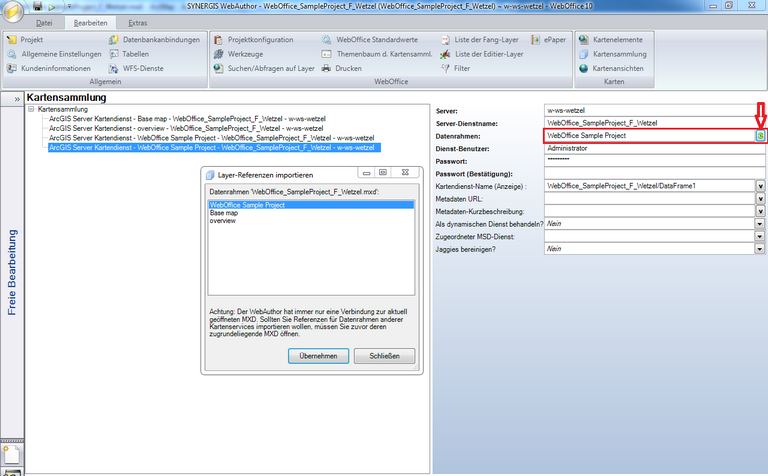Open Jaggies bereinigen dropdown
This screenshot has height=476, width=768.
point(760,249)
